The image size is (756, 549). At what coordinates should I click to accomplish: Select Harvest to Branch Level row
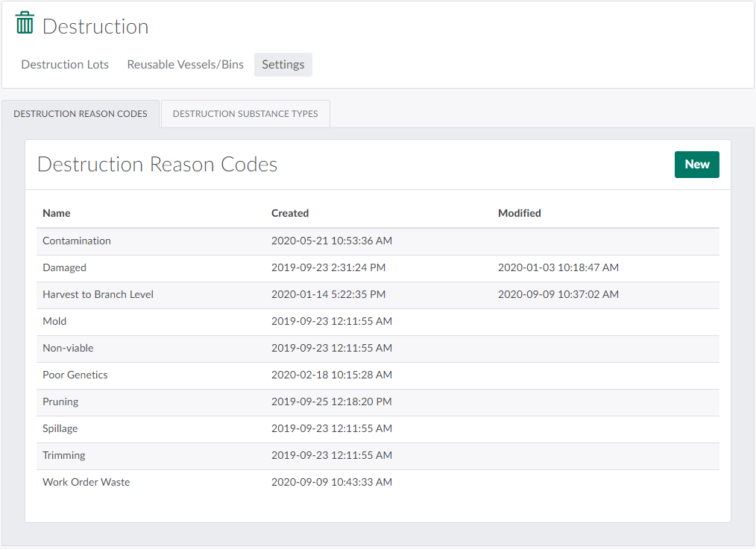coord(98,294)
